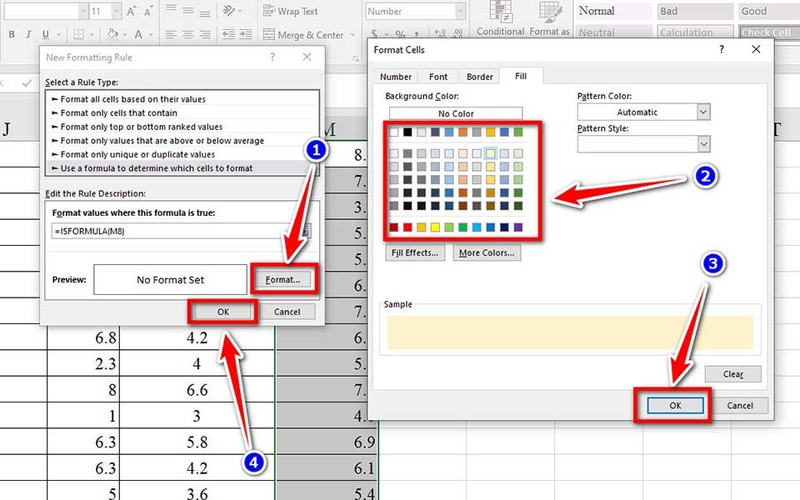800x500 pixels.
Task: Click OK in Format Cells dialog
Action: tap(676, 406)
